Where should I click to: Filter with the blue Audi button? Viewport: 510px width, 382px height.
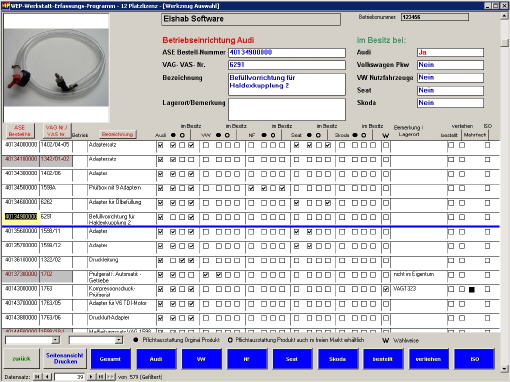click(x=156, y=359)
